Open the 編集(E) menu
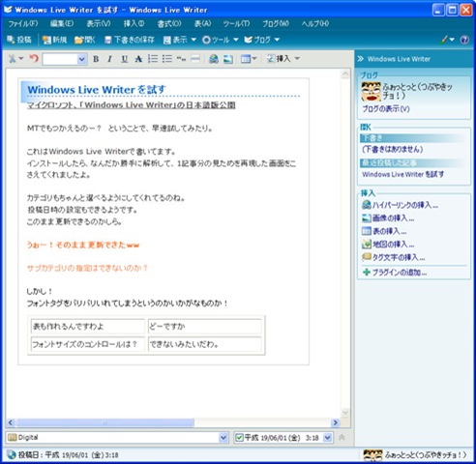Image resolution: width=476 pixels, height=464 pixels. pyautogui.click(x=62, y=23)
